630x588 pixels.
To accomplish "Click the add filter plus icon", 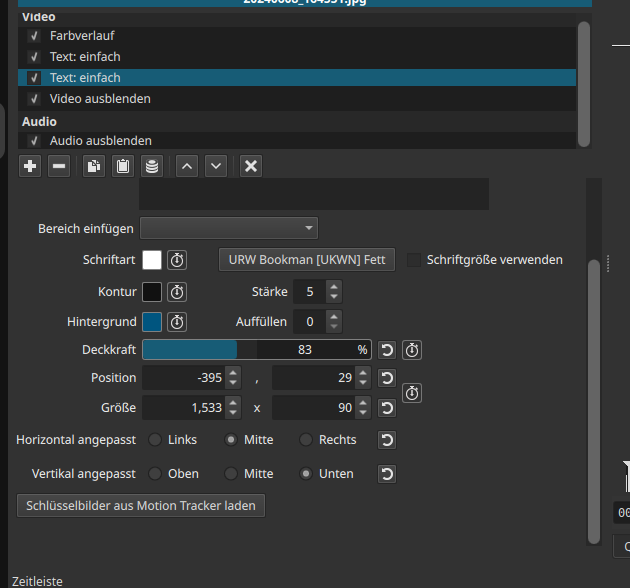I will pos(30,166).
